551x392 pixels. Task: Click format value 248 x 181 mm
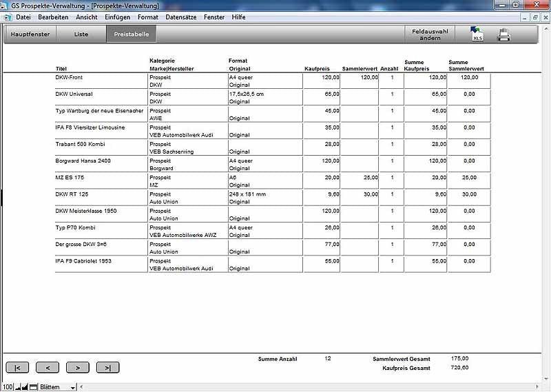[247, 194]
